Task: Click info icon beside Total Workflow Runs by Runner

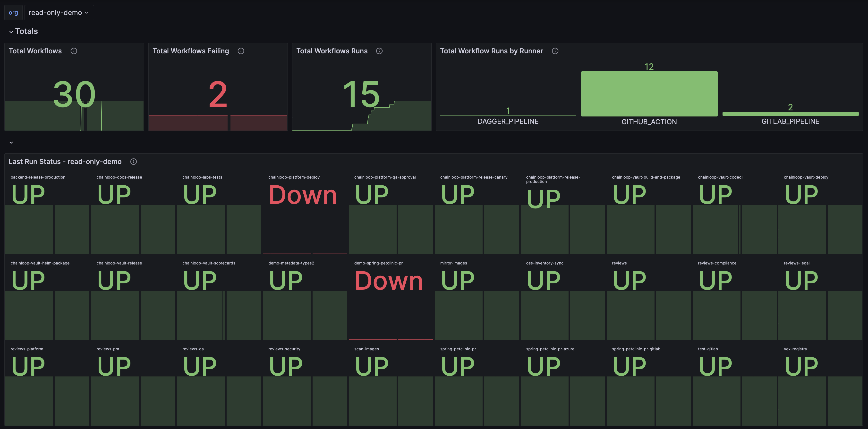Action: click(x=555, y=51)
